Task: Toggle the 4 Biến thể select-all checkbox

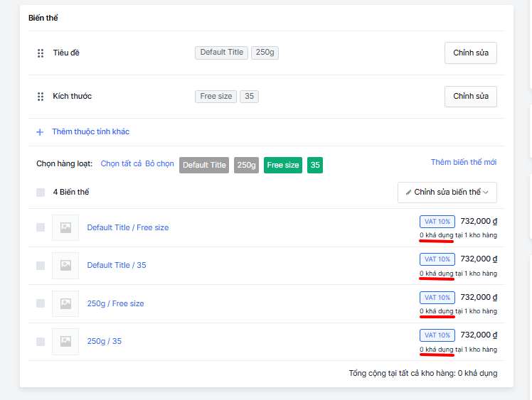Action: (x=41, y=193)
